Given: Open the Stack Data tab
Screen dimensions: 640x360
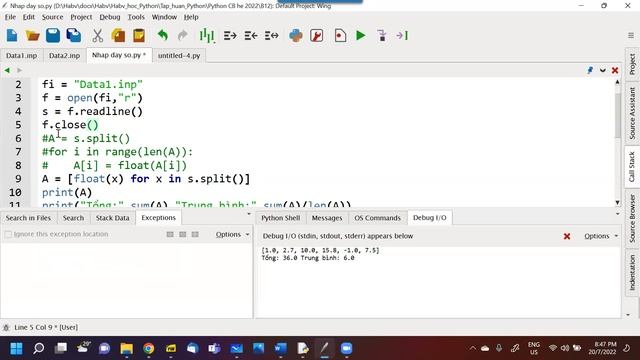Looking at the screenshot, I should 113,218.
